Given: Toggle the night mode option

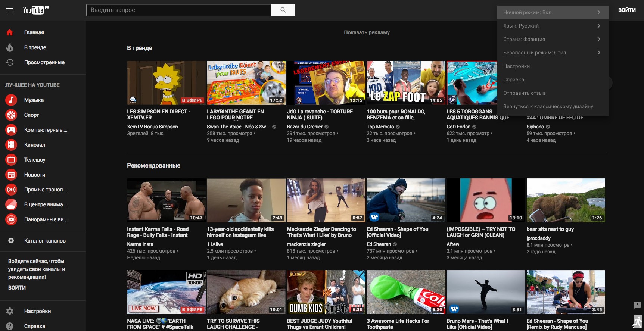Looking at the screenshot, I should [553, 12].
